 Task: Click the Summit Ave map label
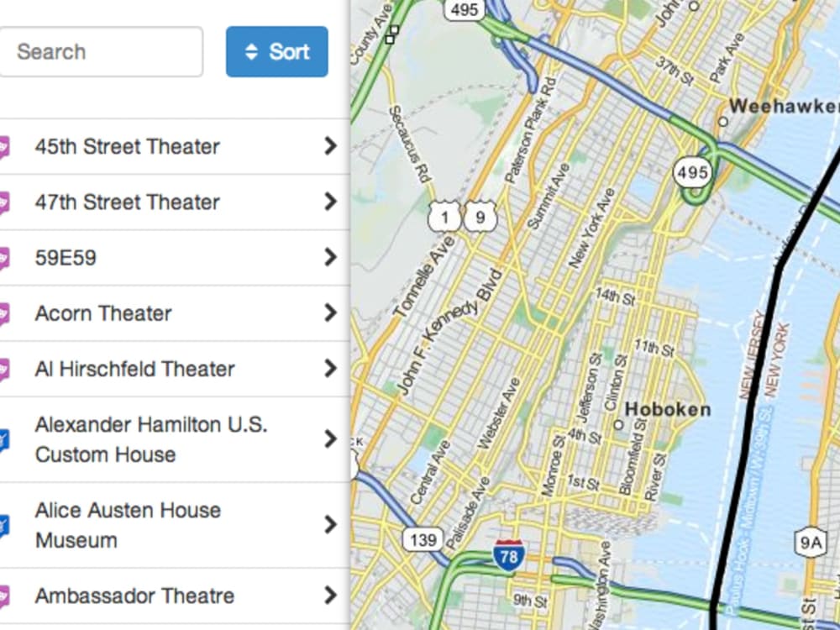point(549,197)
